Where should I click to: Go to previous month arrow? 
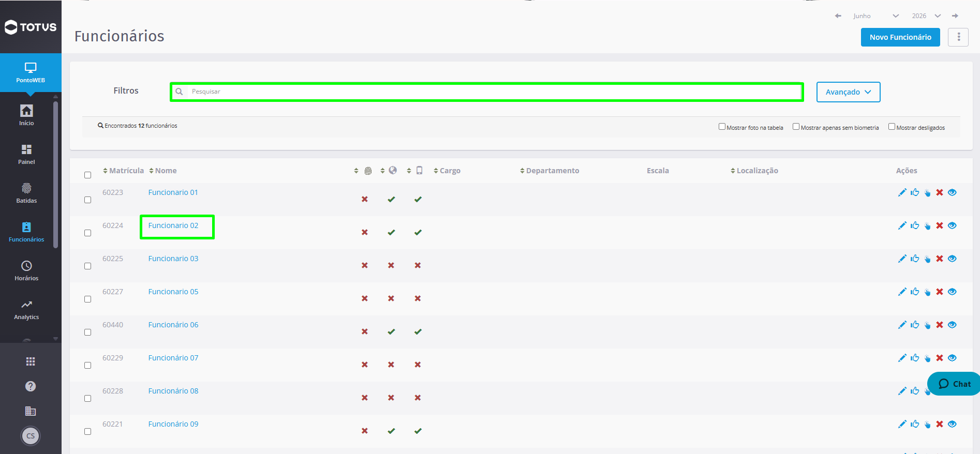[838, 16]
